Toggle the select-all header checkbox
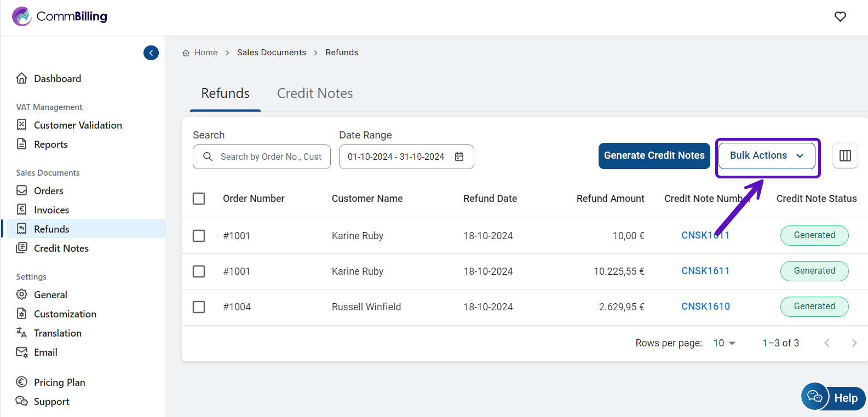 pos(199,199)
